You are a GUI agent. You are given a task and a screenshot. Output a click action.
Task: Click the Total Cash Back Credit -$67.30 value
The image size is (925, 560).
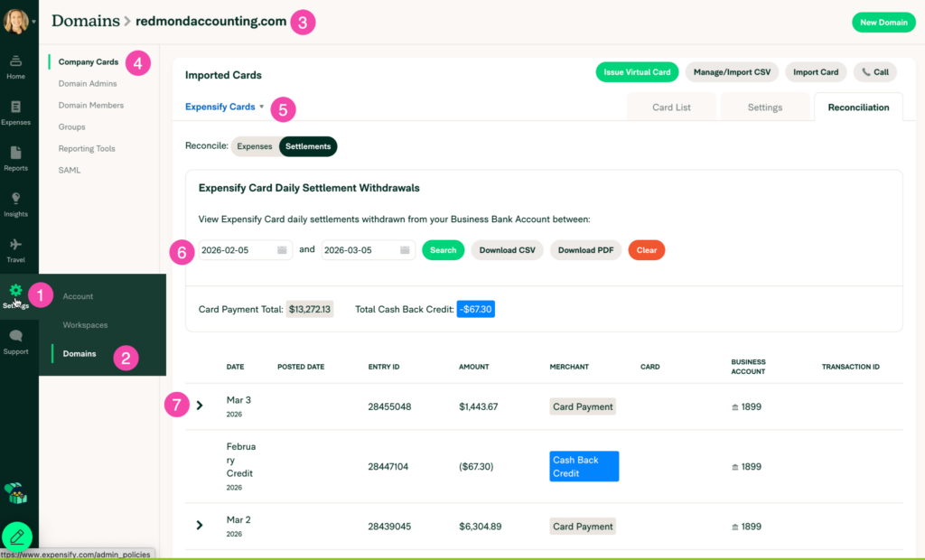point(475,309)
